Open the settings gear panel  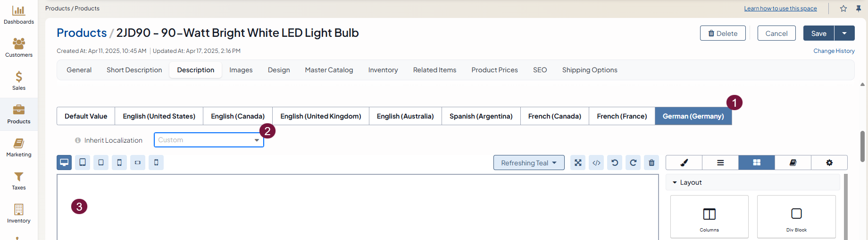click(829, 163)
